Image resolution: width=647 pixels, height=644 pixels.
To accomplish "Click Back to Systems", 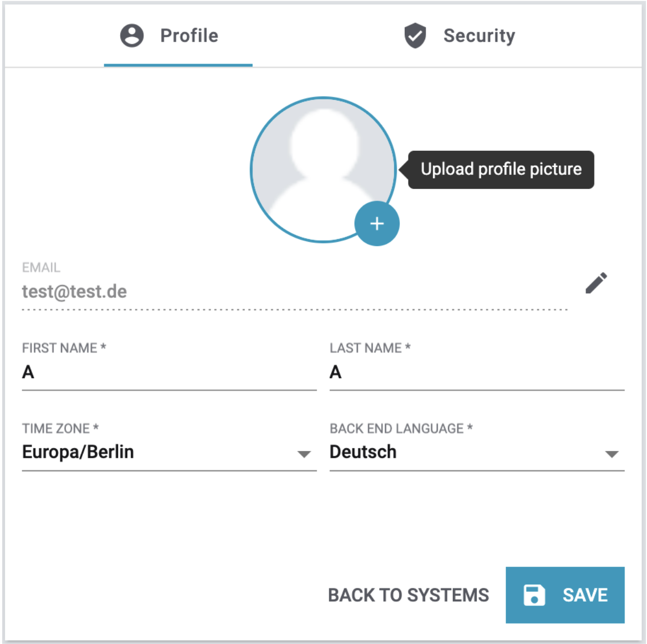I will [x=409, y=595].
